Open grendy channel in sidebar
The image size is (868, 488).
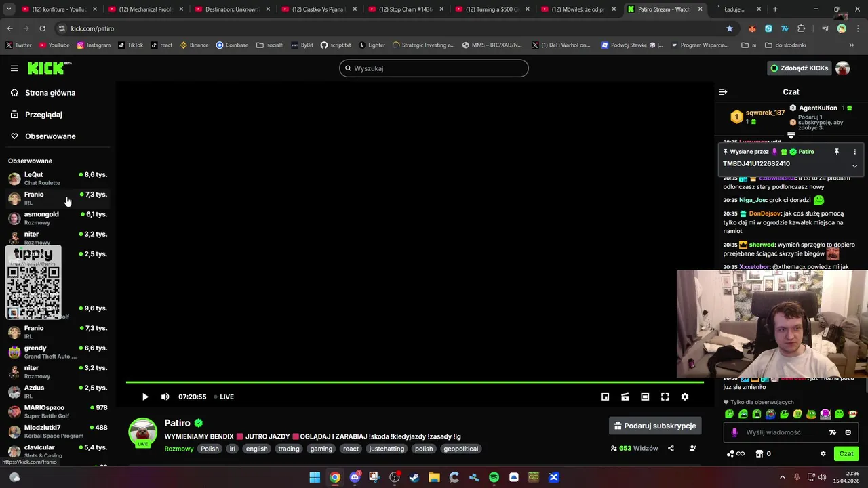pos(58,352)
